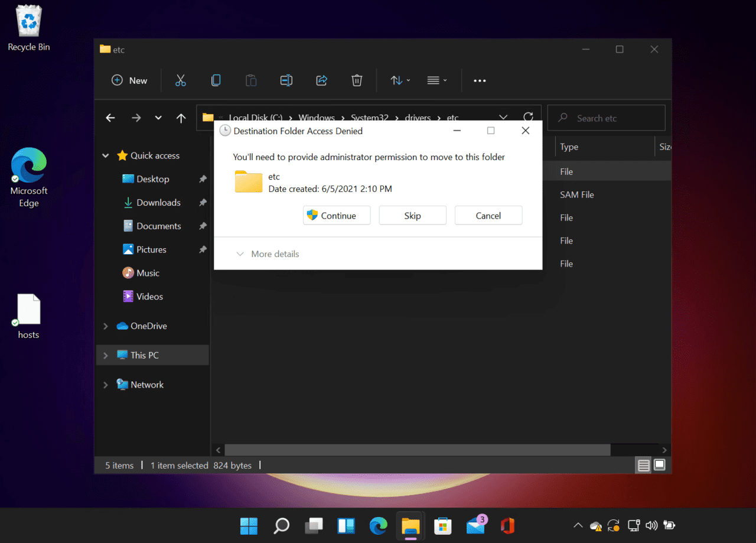The image size is (756, 543).
Task: Click Continue with administrator permission
Action: (x=336, y=215)
